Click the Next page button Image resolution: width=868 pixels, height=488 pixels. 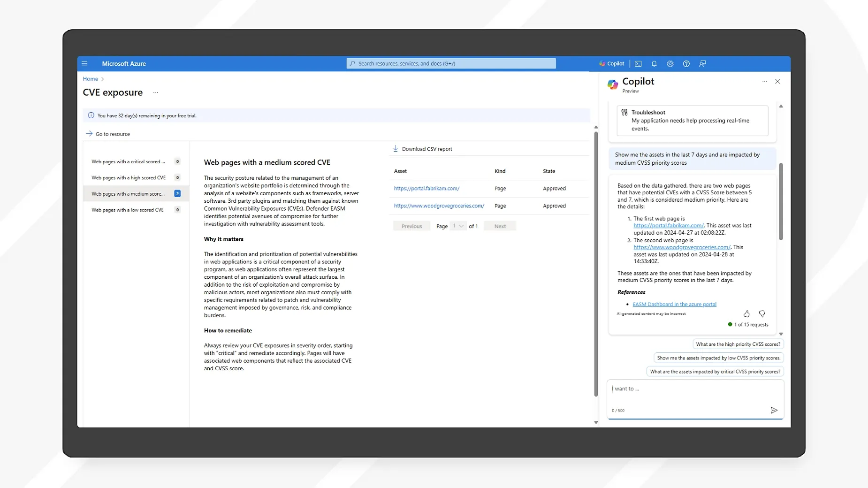point(500,226)
